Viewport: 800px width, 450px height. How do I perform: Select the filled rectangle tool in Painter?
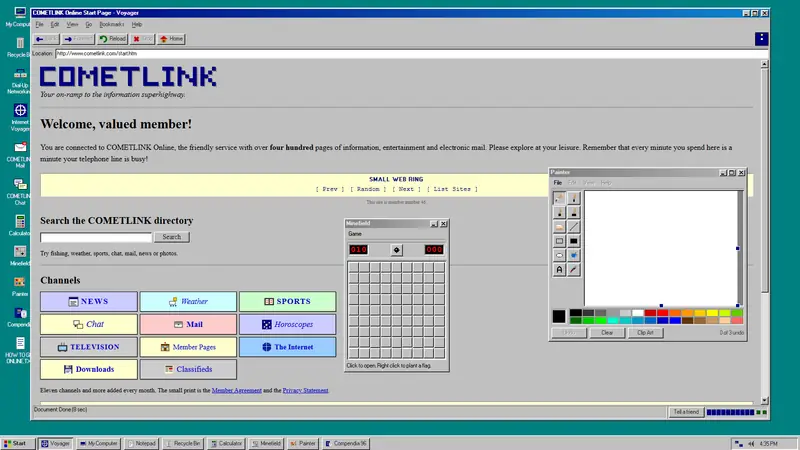click(573, 241)
